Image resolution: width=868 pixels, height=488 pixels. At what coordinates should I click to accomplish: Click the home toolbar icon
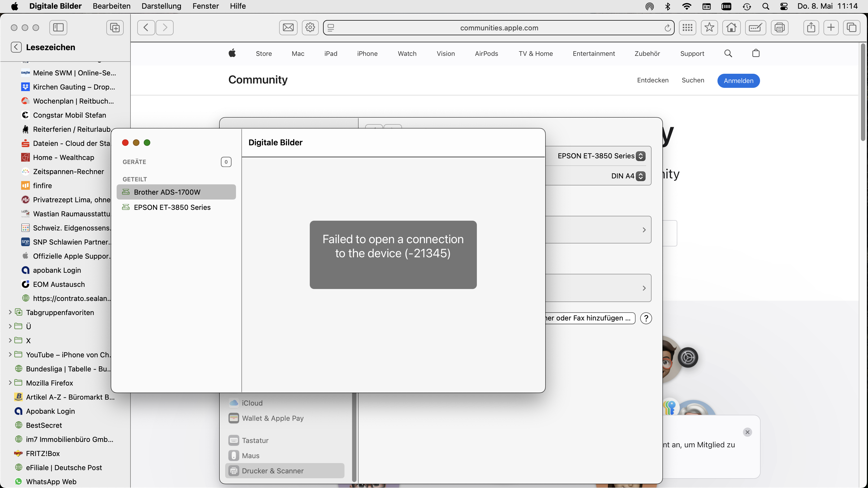click(731, 27)
